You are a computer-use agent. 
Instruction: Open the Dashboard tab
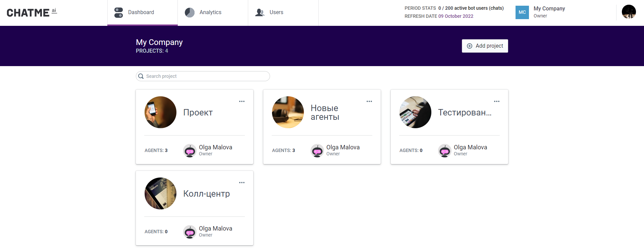tap(143, 12)
